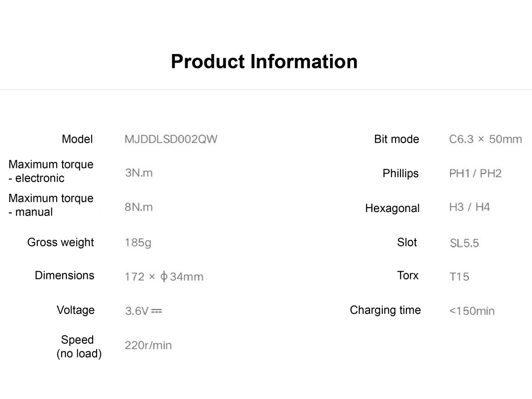This screenshot has width=532, height=399.
Task: Select the C6.3 × 50mm value
Action: tap(485, 139)
